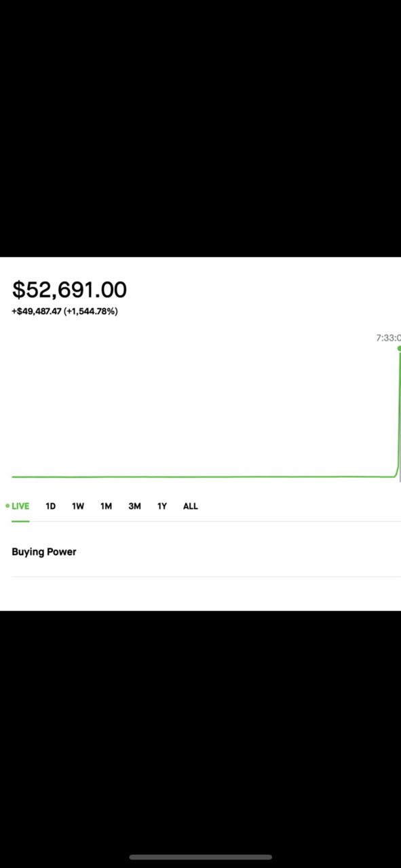401x868 pixels.
Task: Select the 1Y chart range
Action: tap(162, 506)
